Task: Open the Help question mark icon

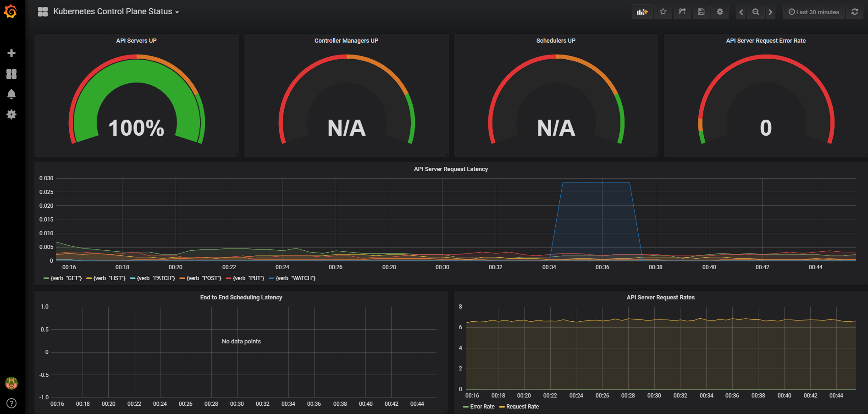Action: point(11,403)
